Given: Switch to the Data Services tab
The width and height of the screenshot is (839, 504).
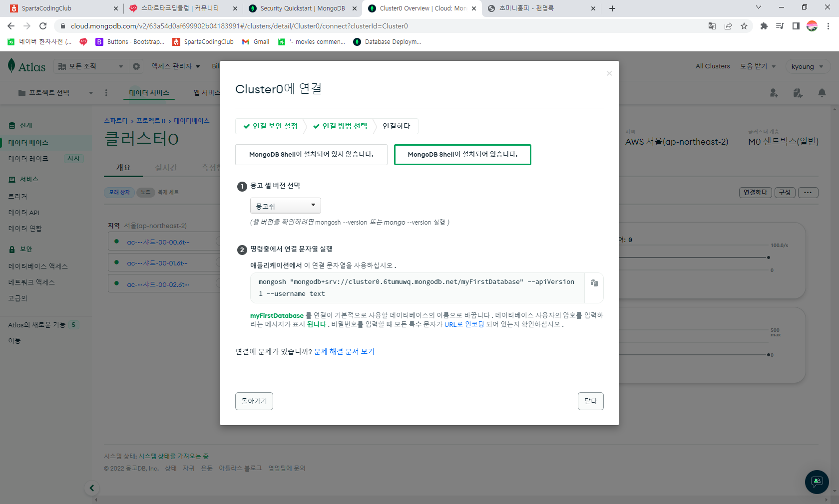Looking at the screenshot, I should click(149, 93).
